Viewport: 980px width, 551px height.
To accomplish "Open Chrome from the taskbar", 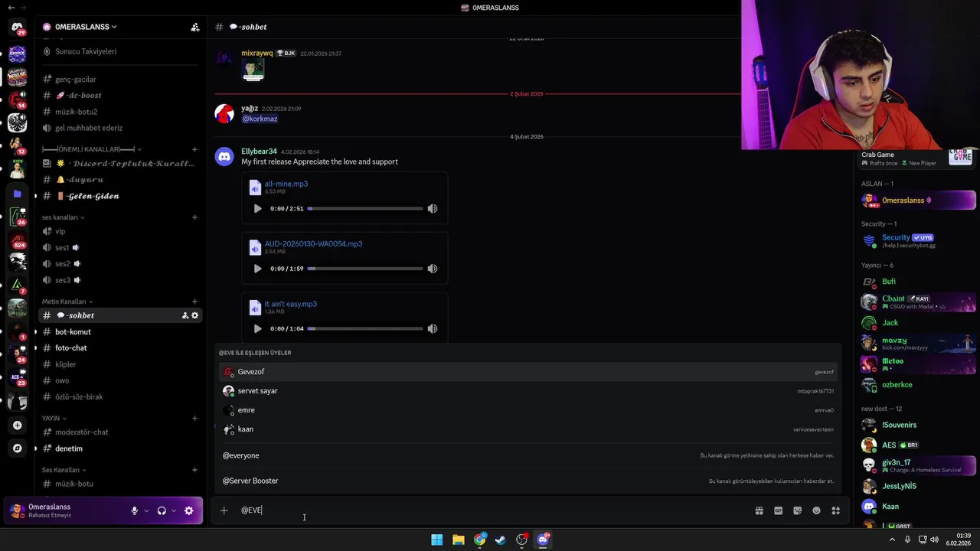I will [479, 540].
